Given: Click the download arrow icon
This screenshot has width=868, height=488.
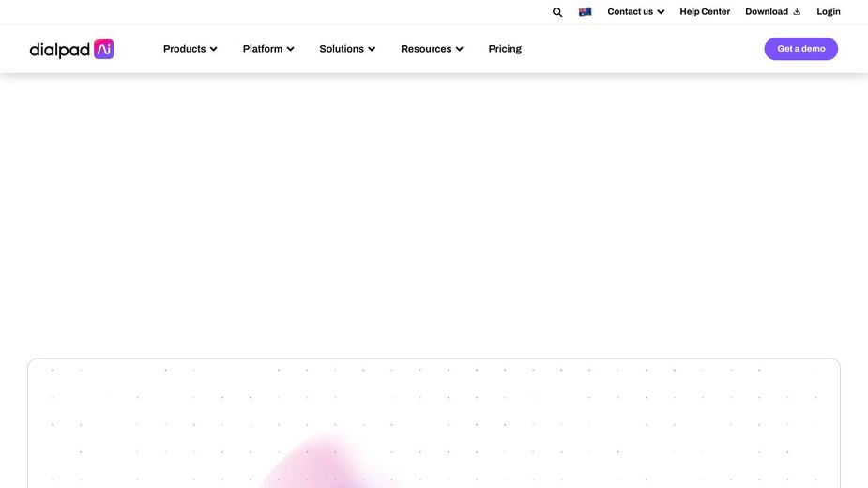Looking at the screenshot, I should (x=797, y=12).
